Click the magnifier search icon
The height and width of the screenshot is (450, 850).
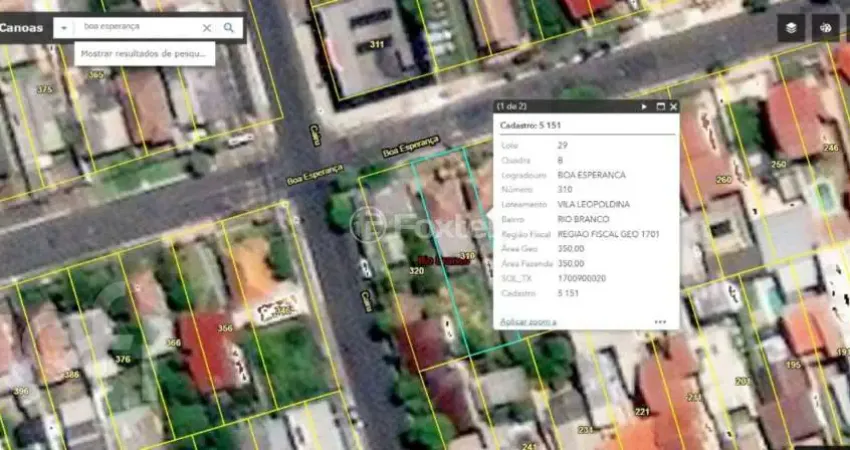pos(229,28)
